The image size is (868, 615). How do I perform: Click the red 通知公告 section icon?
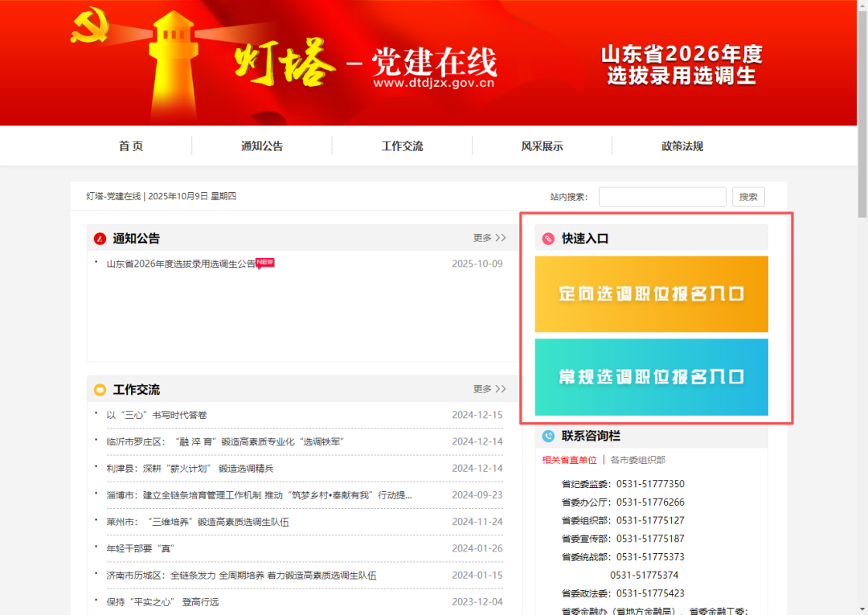(x=100, y=239)
